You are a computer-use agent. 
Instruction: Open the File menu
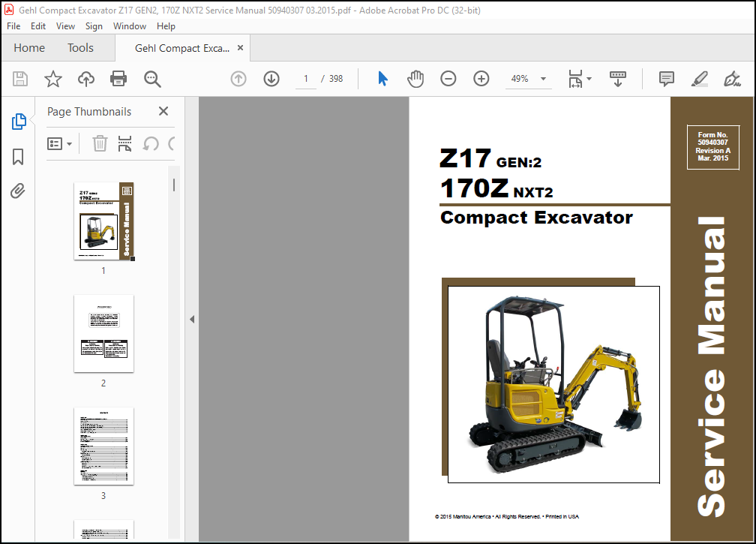pos(13,26)
